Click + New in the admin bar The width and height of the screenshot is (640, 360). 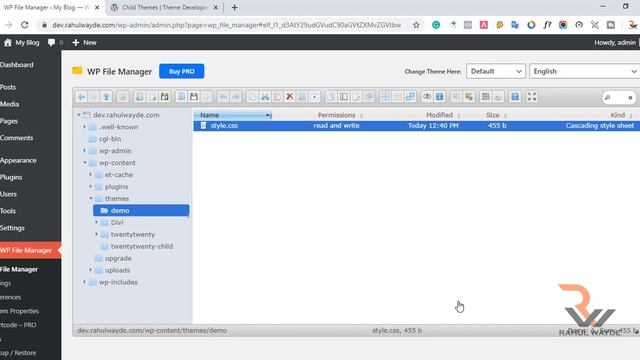click(84, 42)
